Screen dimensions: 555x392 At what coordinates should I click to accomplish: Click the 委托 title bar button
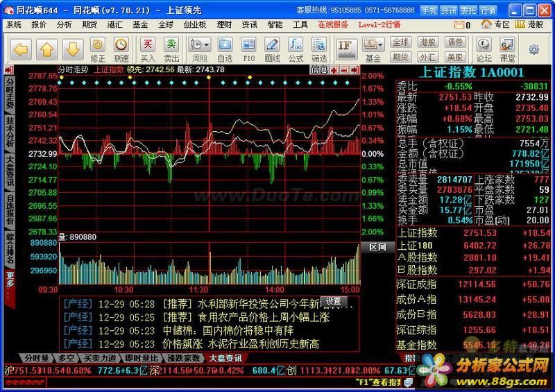[468, 10]
